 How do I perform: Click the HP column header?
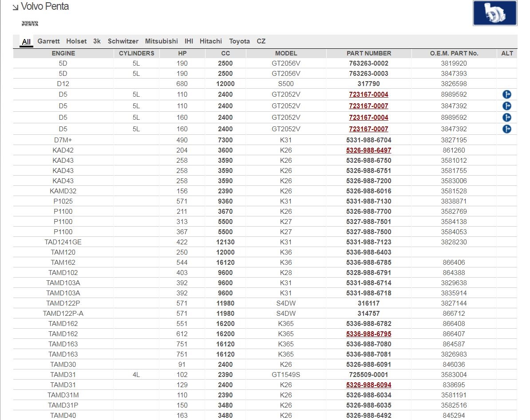[182, 53]
